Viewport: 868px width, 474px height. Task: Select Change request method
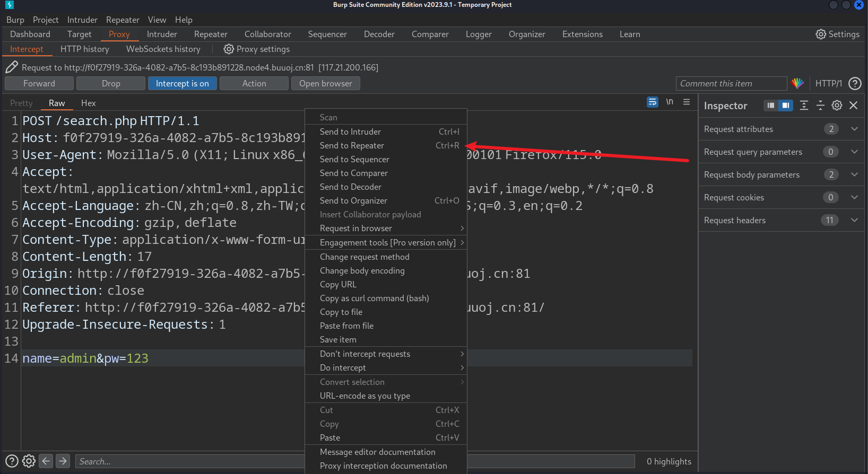(x=386, y=257)
